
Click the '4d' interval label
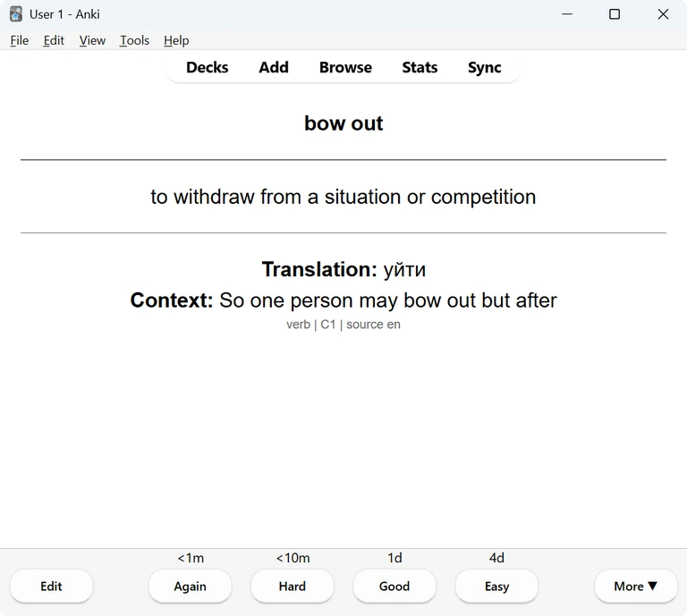click(x=496, y=558)
